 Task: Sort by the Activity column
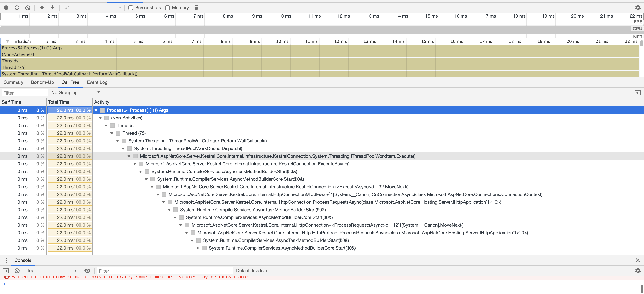(368, 102)
